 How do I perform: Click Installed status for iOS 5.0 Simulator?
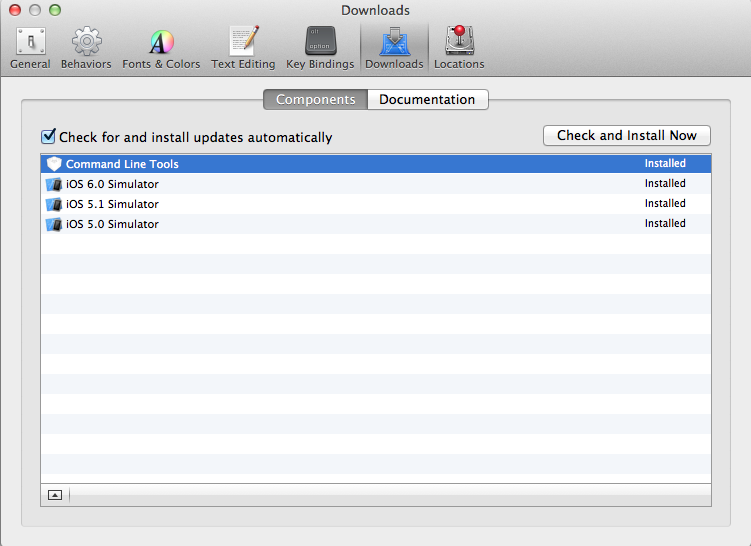tap(665, 224)
